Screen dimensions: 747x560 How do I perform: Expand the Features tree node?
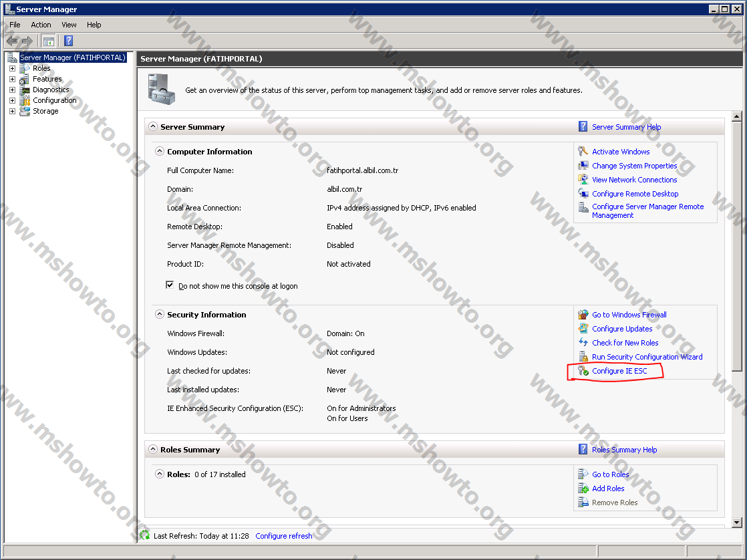[x=13, y=79]
